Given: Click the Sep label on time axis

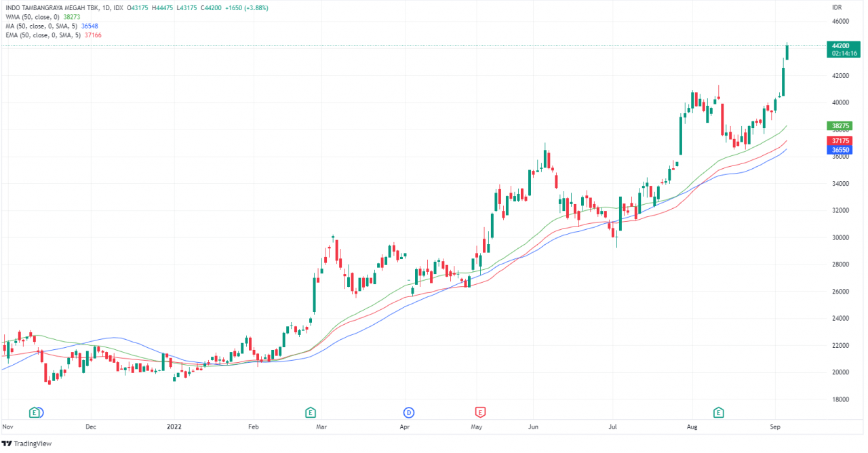Looking at the screenshot, I should pos(774,427).
